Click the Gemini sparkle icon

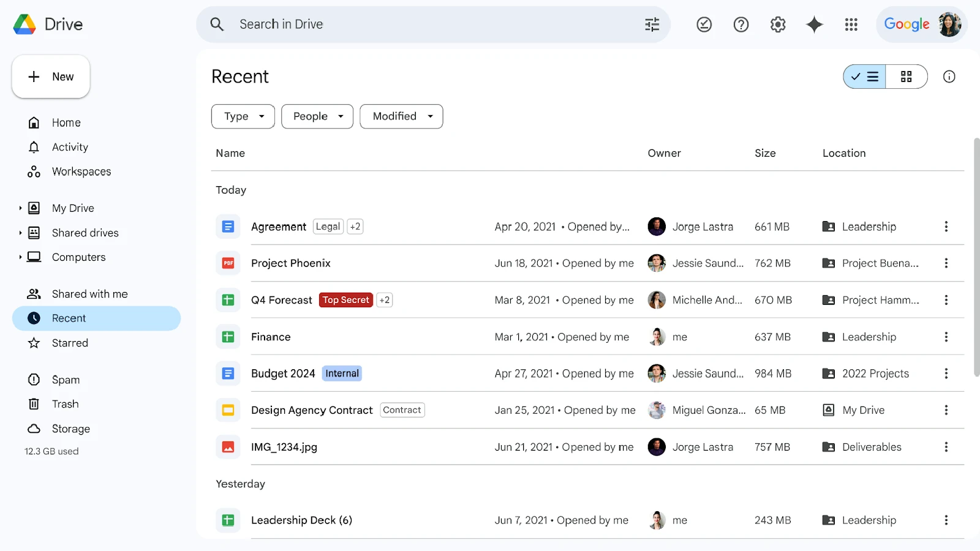pyautogui.click(x=815, y=24)
